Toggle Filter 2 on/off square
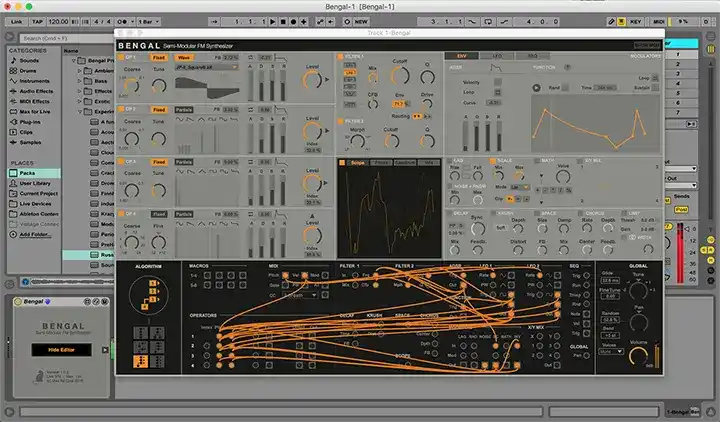 [341, 121]
